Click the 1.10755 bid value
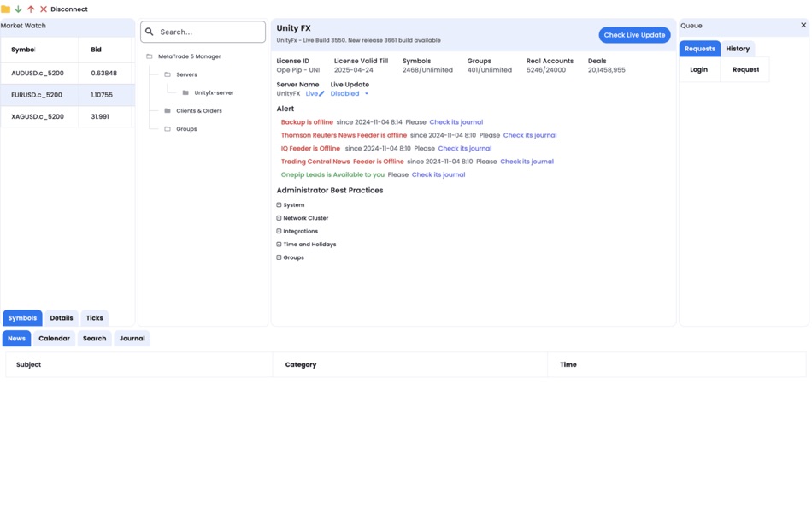812x508 pixels. 102,95
